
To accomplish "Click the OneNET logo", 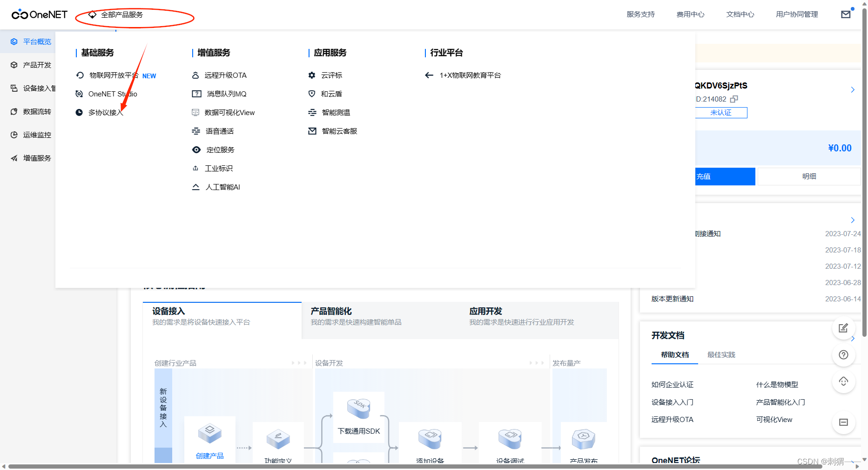I will click(x=40, y=14).
